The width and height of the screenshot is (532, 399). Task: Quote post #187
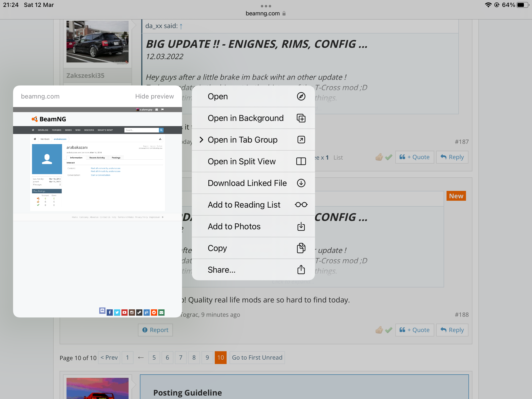pyautogui.click(x=415, y=157)
